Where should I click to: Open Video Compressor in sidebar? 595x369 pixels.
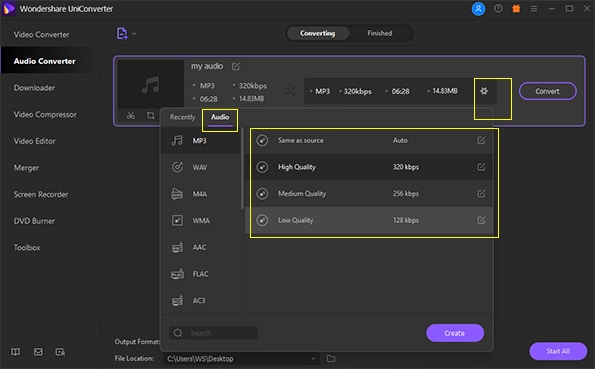(x=45, y=114)
